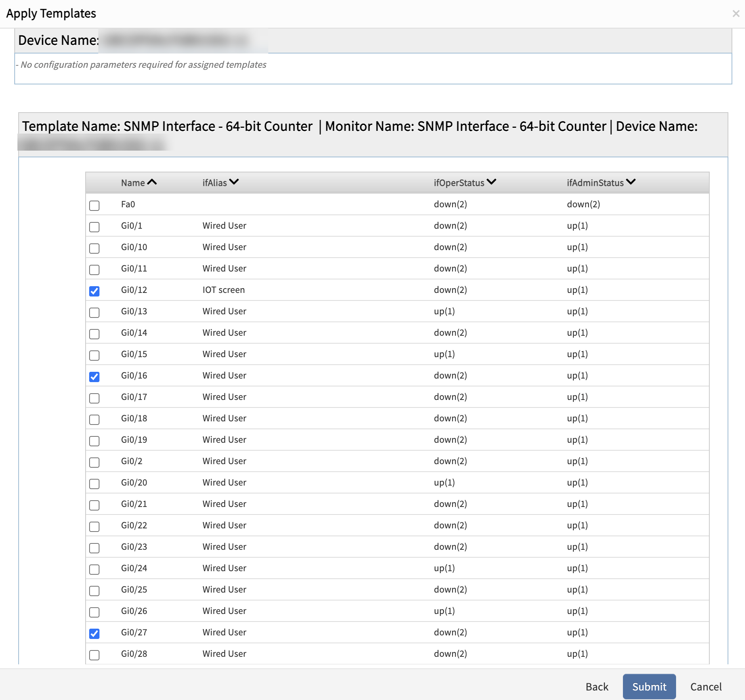Viewport: 745px width, 700px height.
Task: Deselect the Gi0/27 interface checkbox
Action: point(94,633)
